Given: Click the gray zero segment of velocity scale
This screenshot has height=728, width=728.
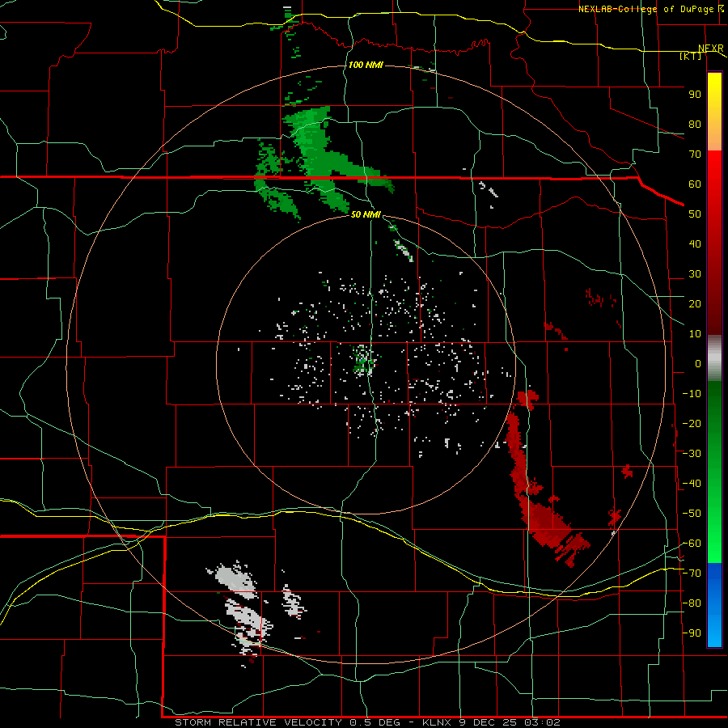Looking at the screenshot, I should (714, 358).
